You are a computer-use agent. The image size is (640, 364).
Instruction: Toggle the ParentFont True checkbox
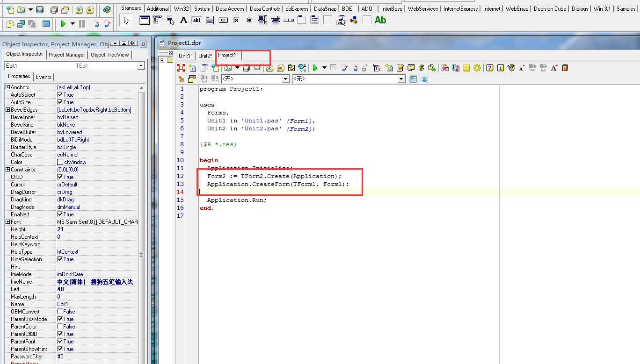[60, 342]
